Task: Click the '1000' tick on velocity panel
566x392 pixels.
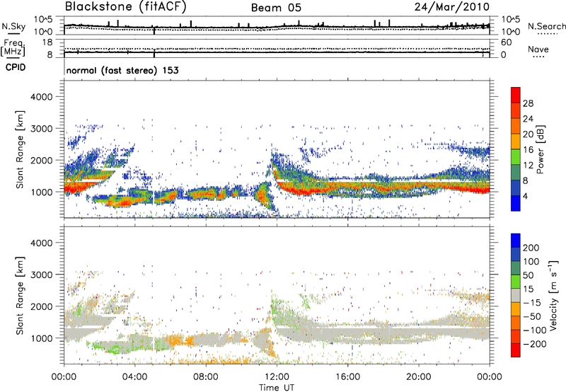Action: 41,338
